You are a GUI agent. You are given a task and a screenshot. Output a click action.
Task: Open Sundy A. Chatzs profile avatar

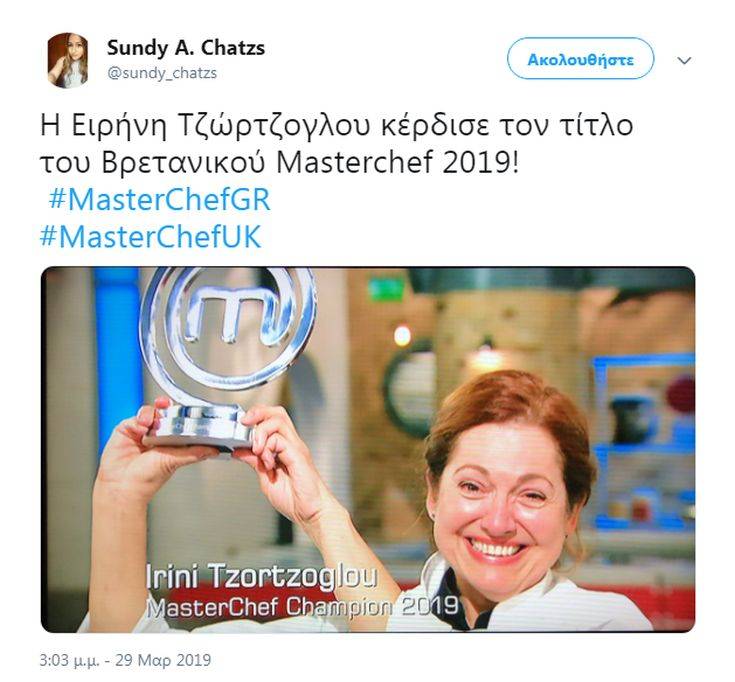click(68, 60)
